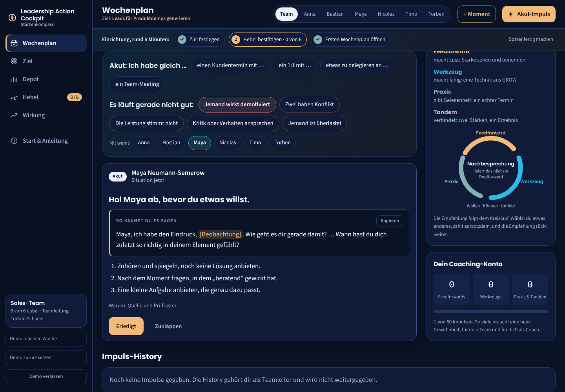
Task: Reset the demo with 'Demo zurücksetzen'
Action: coord(46,358)
